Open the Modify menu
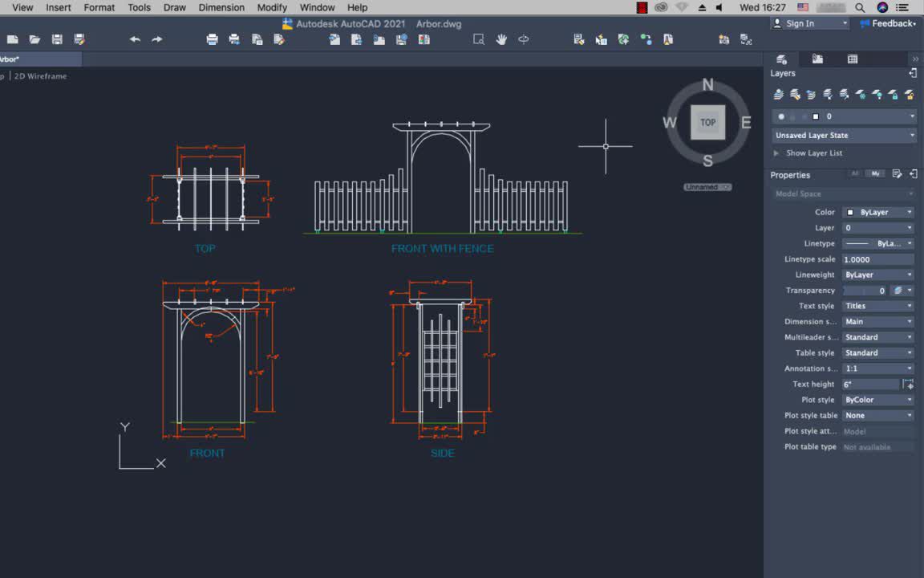 point(272,7)
